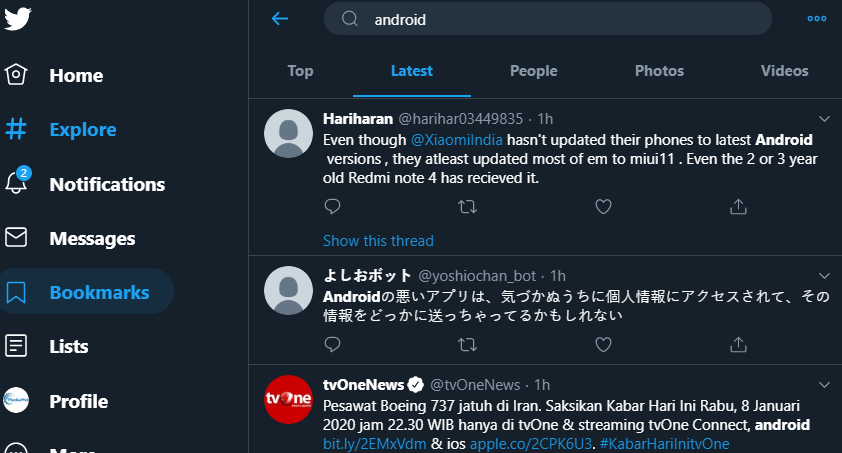Expand the Hariharan tweet chevron menu
This screenshot has height=453, width=842.
click(x=824, y=118)
